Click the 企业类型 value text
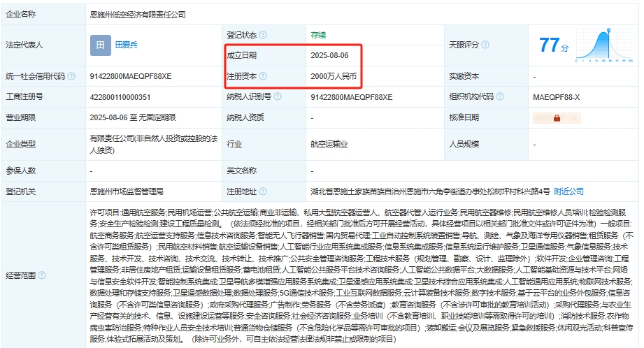The width and height of the screenshot is (644, 348). [x=154, y=144]
